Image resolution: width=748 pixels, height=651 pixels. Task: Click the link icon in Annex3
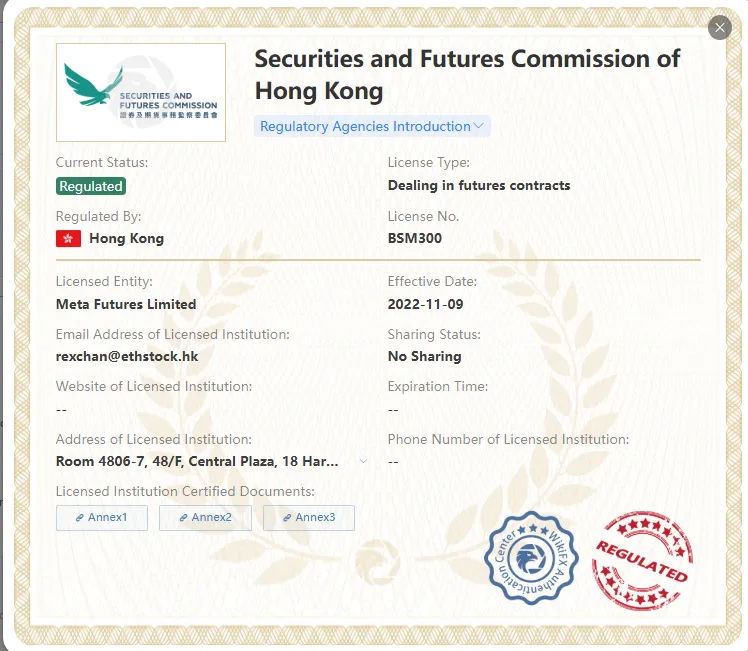287,517
